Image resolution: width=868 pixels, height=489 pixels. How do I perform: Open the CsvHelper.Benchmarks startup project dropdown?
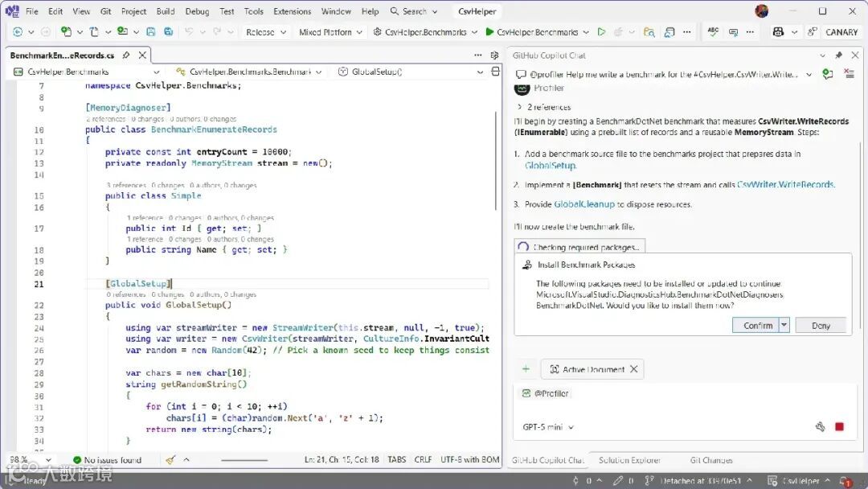(x=424, y=32)
